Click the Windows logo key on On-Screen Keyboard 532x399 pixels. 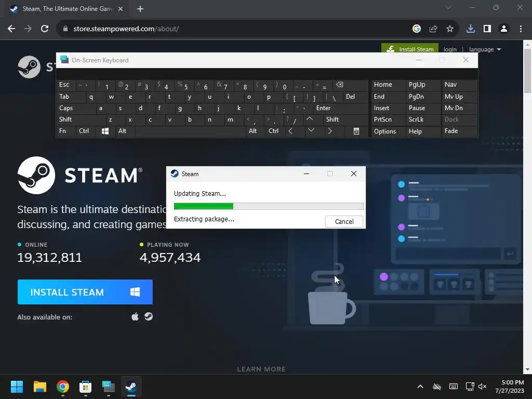point(105,131)
